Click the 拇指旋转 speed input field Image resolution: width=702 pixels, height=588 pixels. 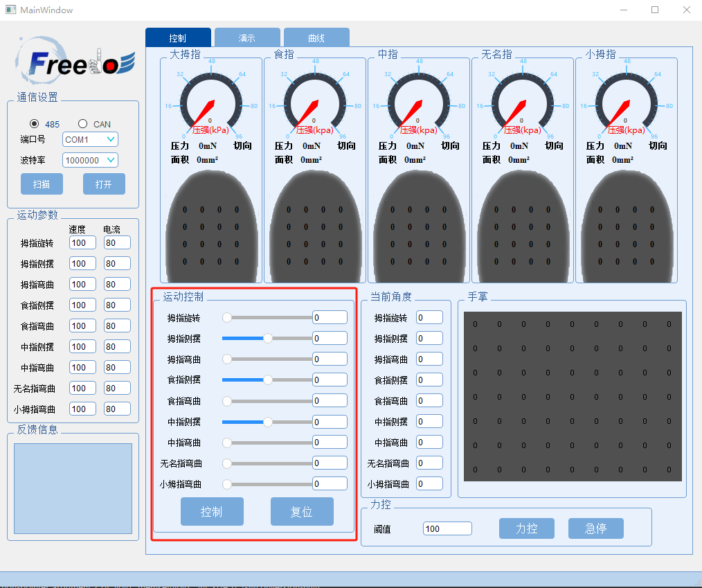[x=82, y=242]
